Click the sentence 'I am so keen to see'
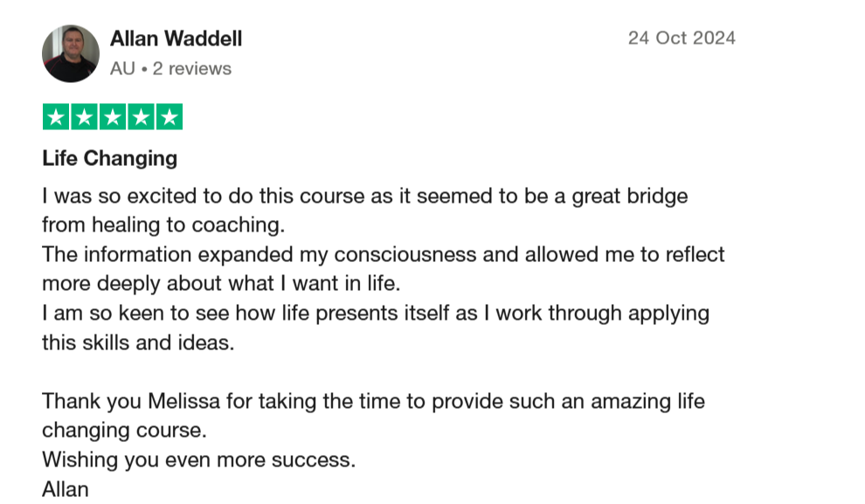The width and height of the screenshot is (865, 504). [376, 314]
